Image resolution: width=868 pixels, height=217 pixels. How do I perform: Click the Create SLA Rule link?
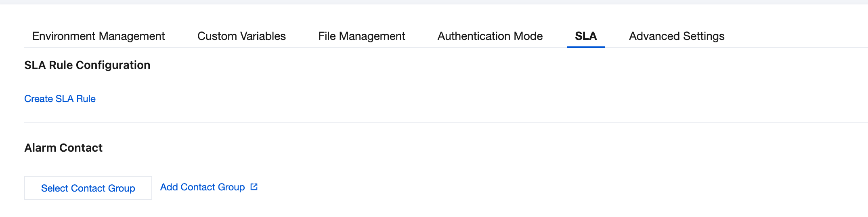tap(60, 99)
